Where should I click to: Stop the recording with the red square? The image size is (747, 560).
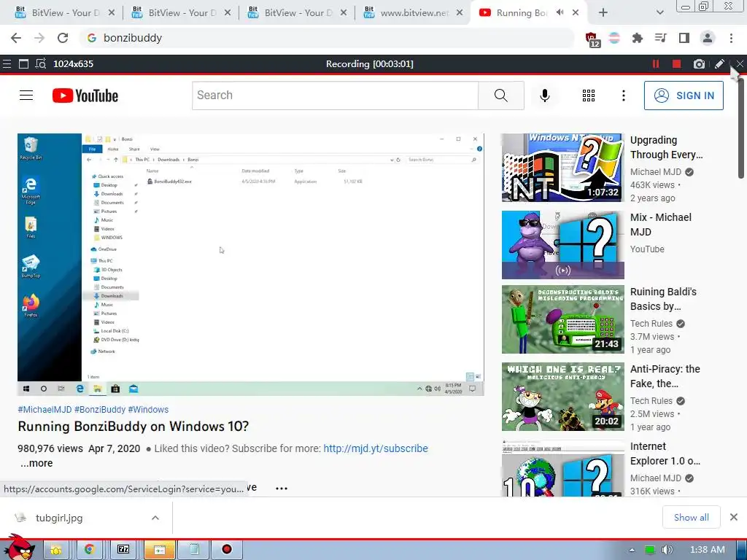(676, 64)
